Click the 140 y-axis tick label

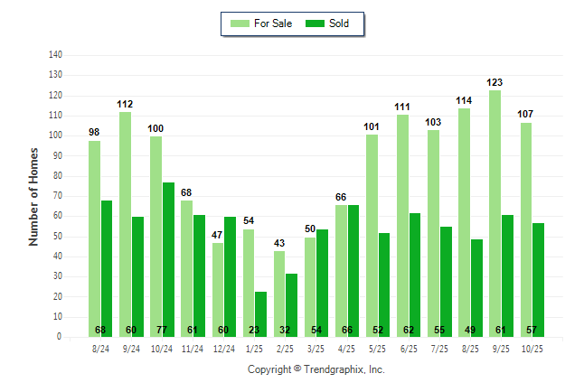tap(55, 55)
